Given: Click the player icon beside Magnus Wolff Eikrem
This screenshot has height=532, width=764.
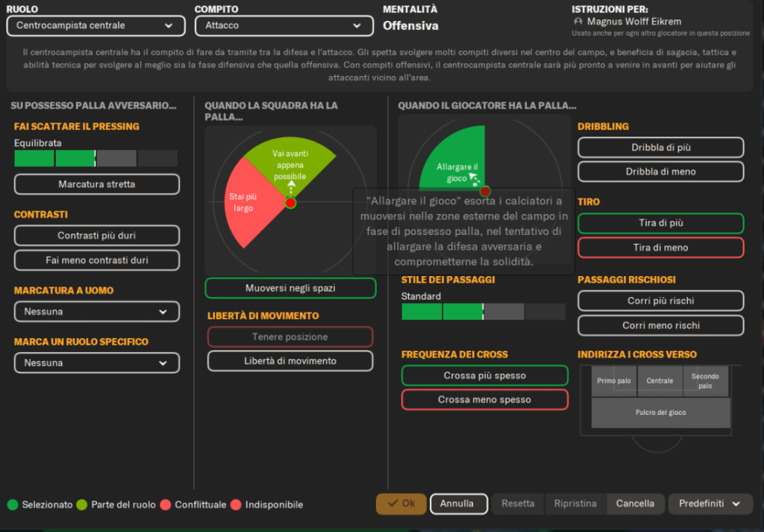Looking at the screenshot, I should [x=578, y=22].
